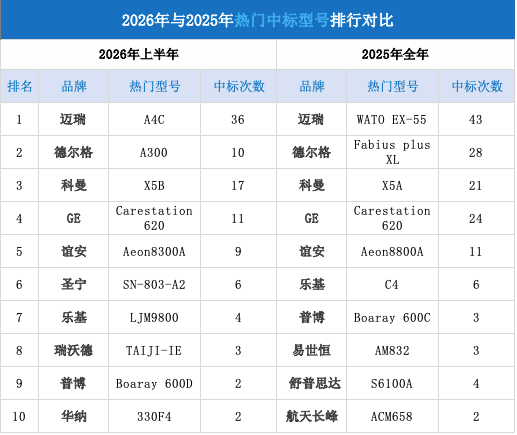
Task: Select the TAIJI-IE cell
Action: click(x=154, y=350)
